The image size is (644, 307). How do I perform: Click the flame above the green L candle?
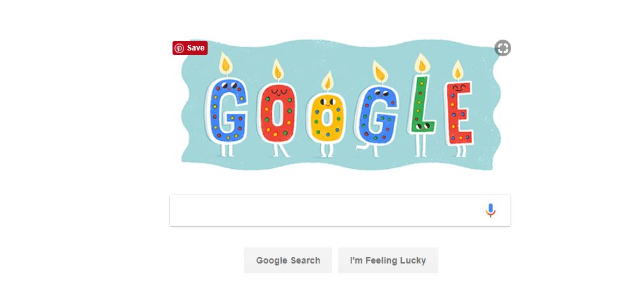(422, 64)
